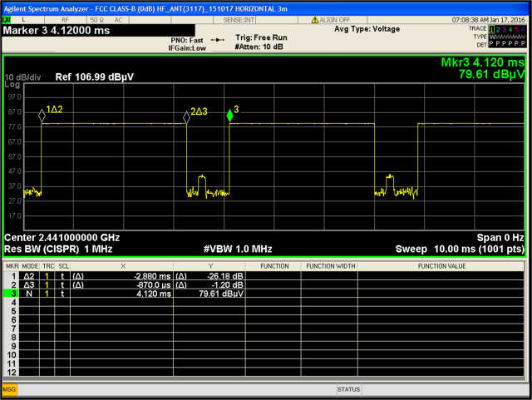Viewport: 532px width, 400px height.
Task: Click the FUNCTION WIDTH column header
Action: [331, 266]
